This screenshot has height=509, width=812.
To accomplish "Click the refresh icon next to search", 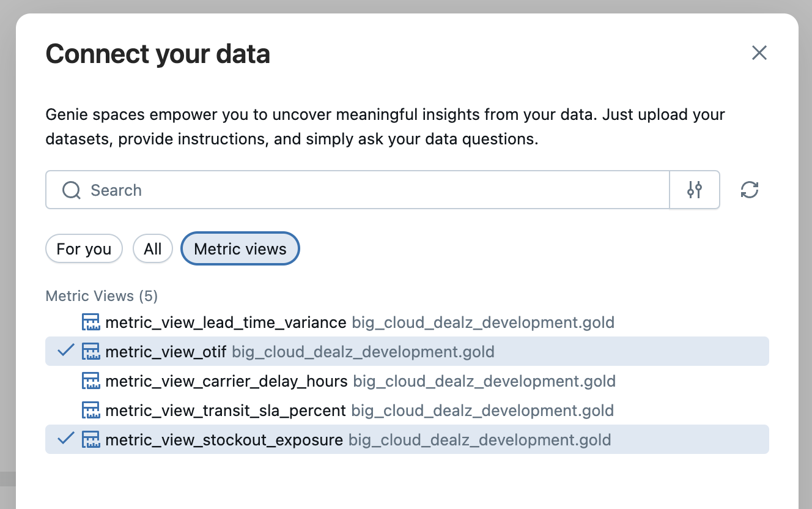I will point(749,190).
